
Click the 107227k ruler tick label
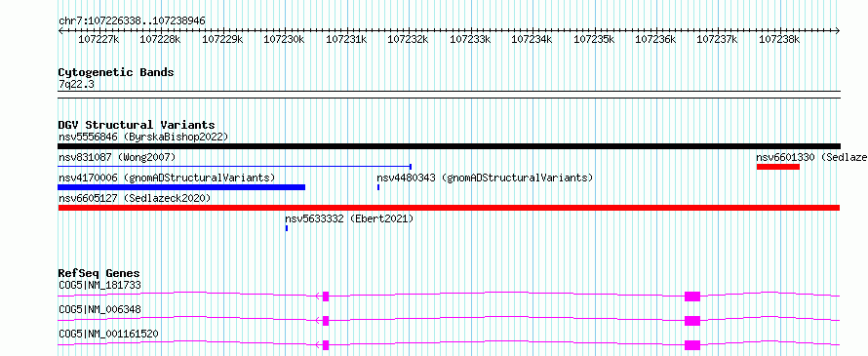pos(99,39)
